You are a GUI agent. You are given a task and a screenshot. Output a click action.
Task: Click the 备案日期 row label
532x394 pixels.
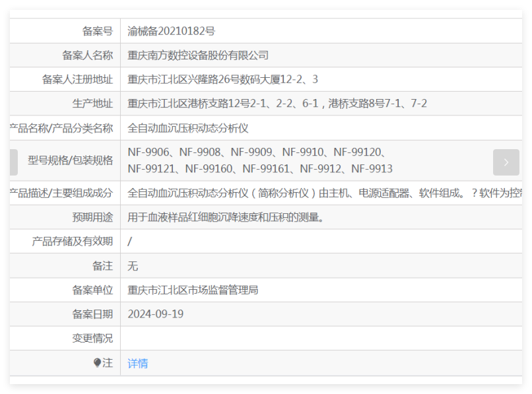92,314
